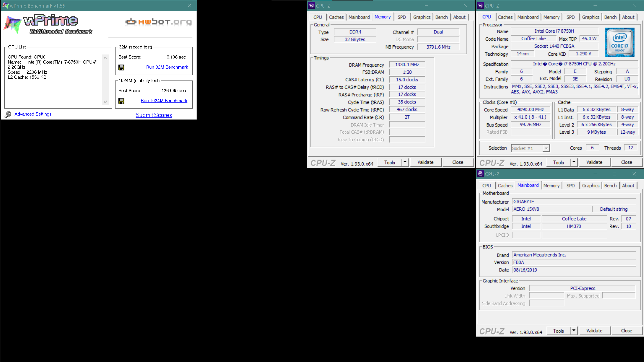Click the CAS# Latency value 15.0 clocks

[407, 80]
